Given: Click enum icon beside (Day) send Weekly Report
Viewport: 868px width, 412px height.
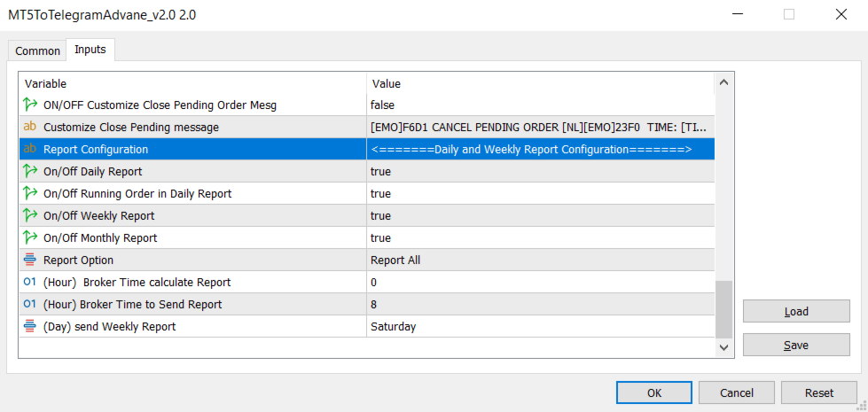Looking at the screenshot, I should point(30,326).
